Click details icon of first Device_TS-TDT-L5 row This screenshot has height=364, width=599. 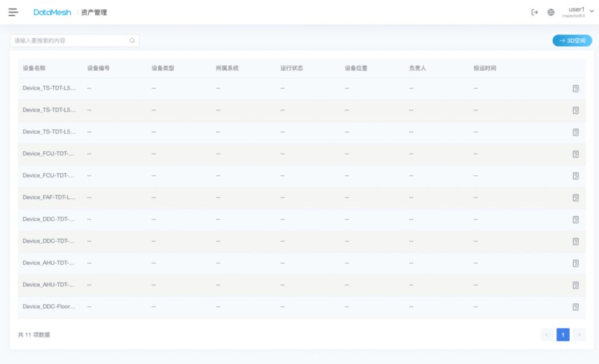(x=576, y=88)
